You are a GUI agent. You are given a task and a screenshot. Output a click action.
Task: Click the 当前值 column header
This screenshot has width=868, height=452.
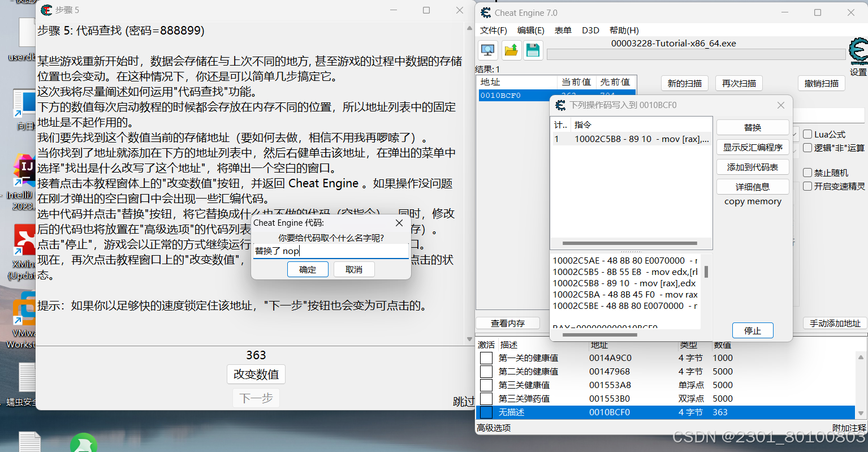point(576,82)
